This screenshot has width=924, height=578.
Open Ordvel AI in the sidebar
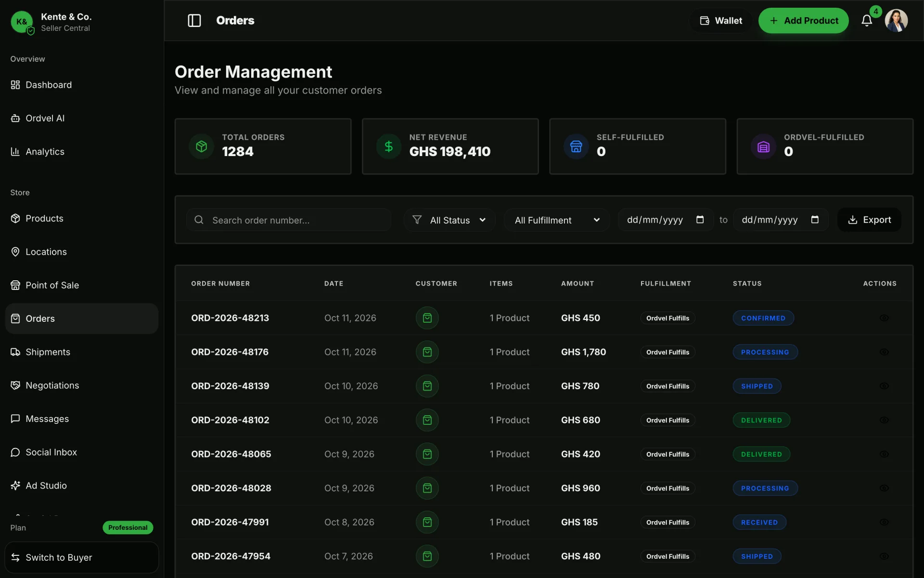[82, 118]
